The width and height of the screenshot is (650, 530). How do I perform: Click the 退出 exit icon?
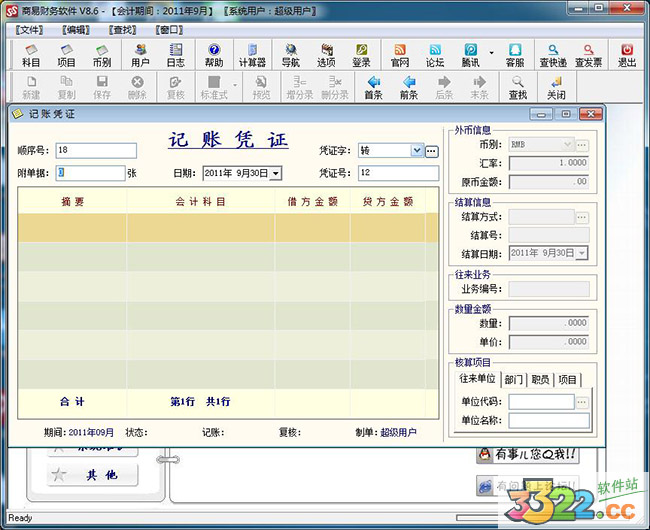coord(627,56)
